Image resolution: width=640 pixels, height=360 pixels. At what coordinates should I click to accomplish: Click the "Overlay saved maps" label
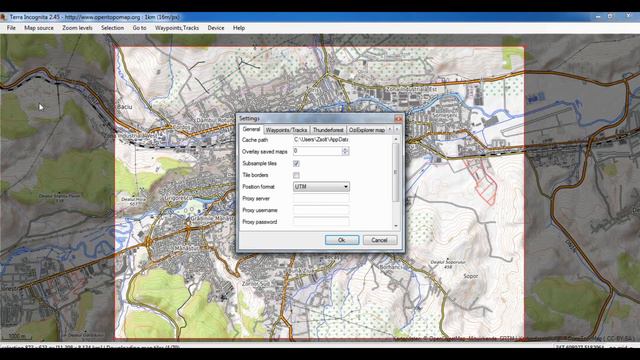(264, 151)
